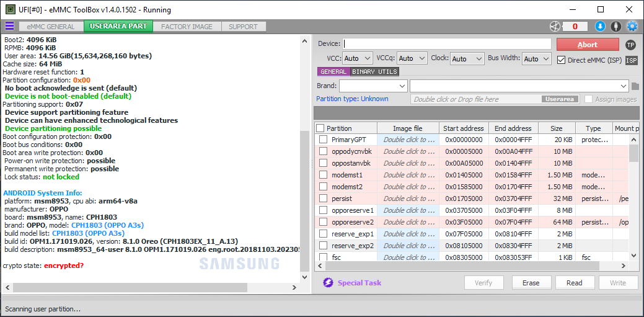Open the blue settings gear icon
Screen dimensions: 644x317
(x=632, y=26)
